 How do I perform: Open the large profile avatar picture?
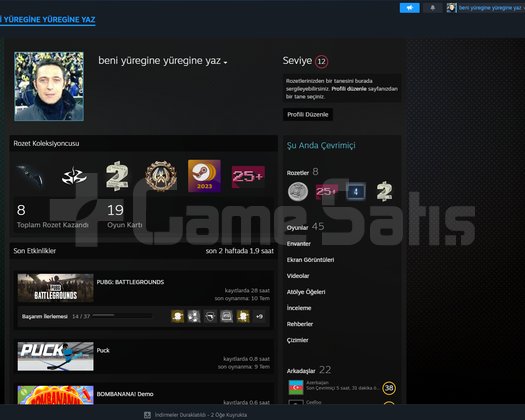click(49, 86)
